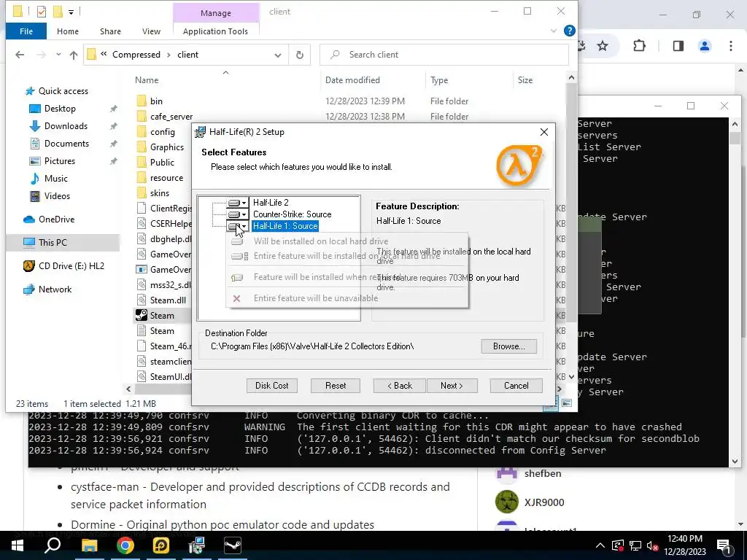Close the Half-Life 2 Setup dialog
The height and width of the screenshot is (560, 747).
coord(544,132)
